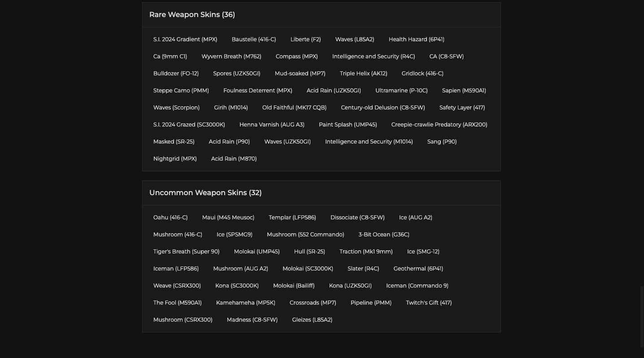Select Templar (LFP586) skin tag
The width and height of the screenshot is (644, 358).
point(292,218)
